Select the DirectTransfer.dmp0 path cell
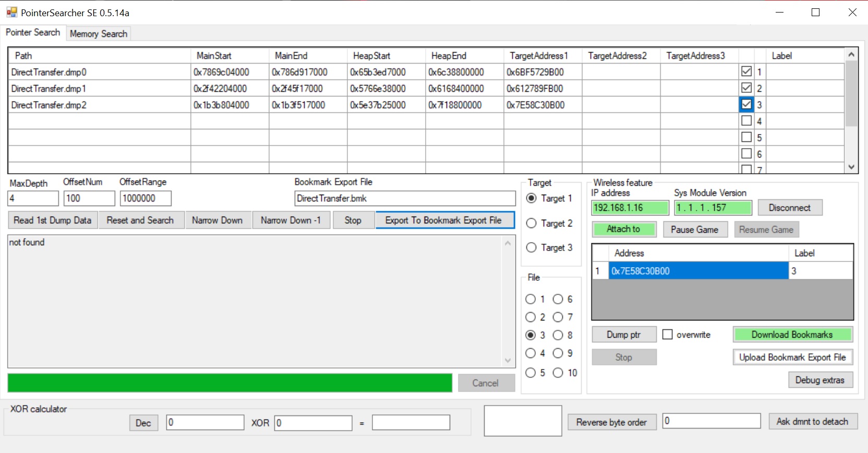The height and width of the screenshot is (453, 868). 100,72
